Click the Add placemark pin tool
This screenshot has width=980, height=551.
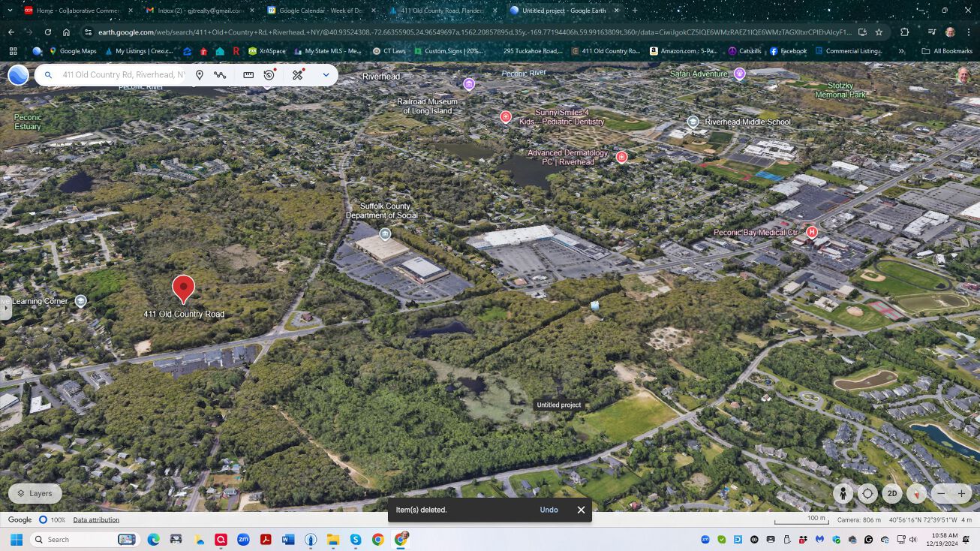[x=200, y=75]
